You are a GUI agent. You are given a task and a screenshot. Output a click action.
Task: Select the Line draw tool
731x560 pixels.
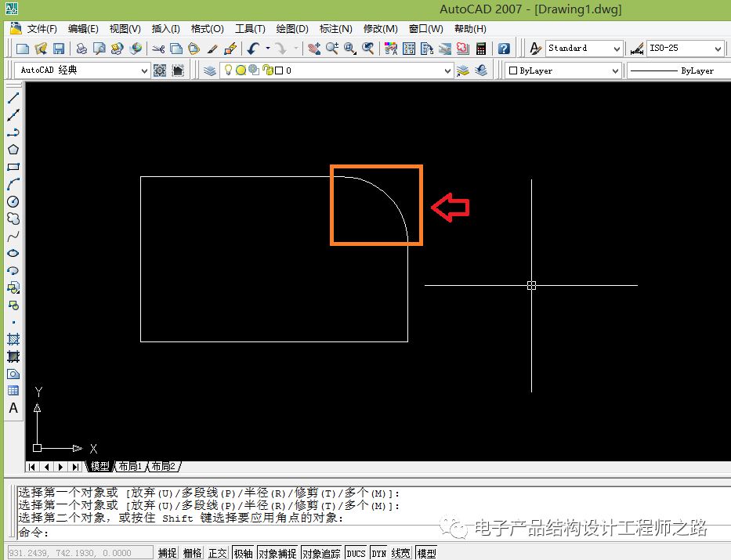coord(13,98)
